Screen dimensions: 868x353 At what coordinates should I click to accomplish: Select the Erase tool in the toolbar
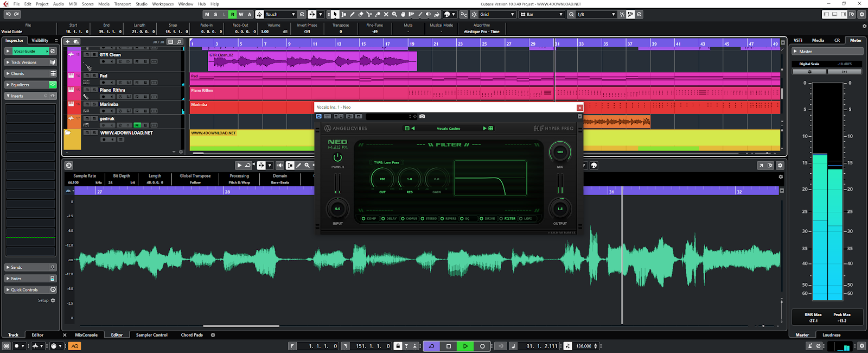coord(361,15)
